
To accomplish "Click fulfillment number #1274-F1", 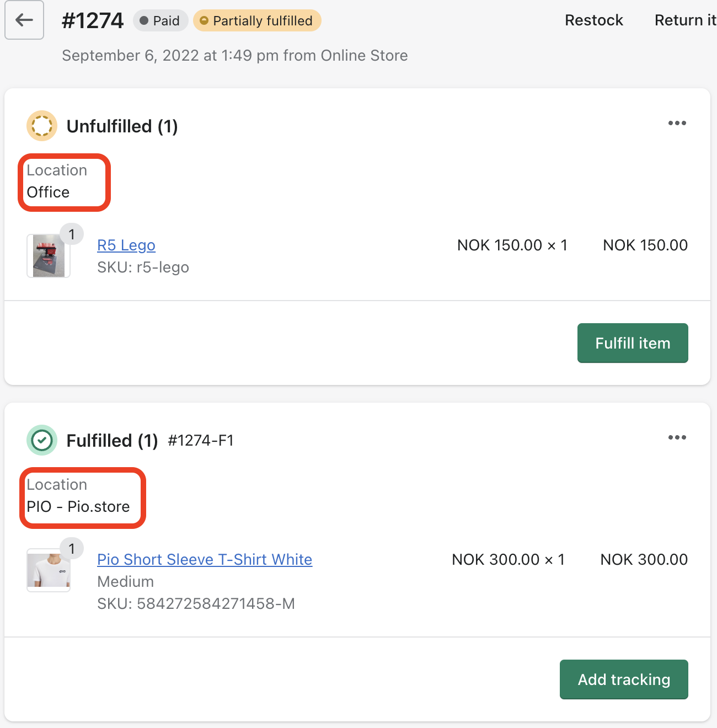I will pyautogui.click(x=201, y=441).
